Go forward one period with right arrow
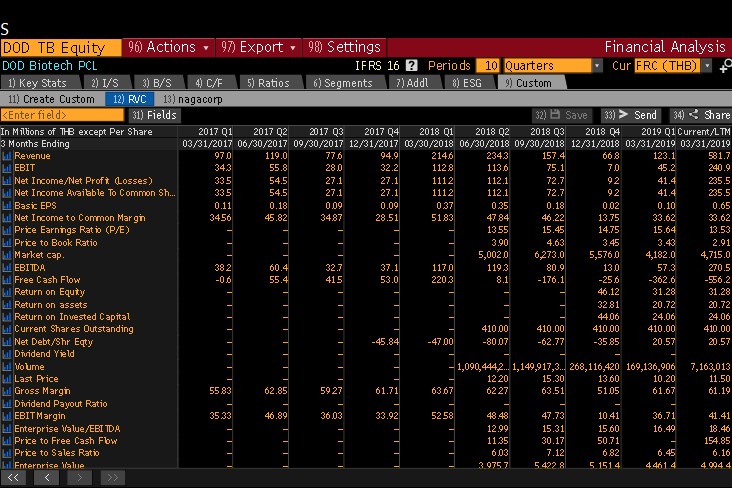Viewport: 732px width, 488px height. click(79, 478)
